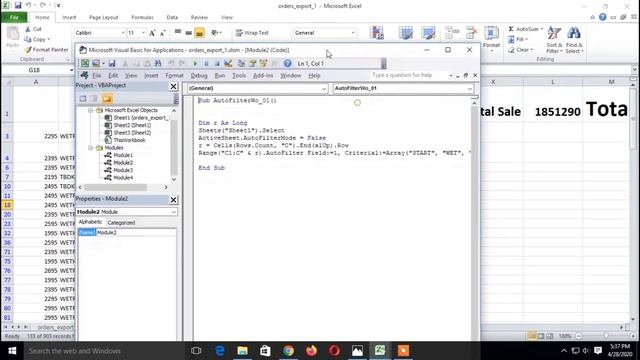Open Sort & Filter in Excel ribbon
The width and height of the screenshot is (640, 360).
pyautogui.click(x=554, y=40)
